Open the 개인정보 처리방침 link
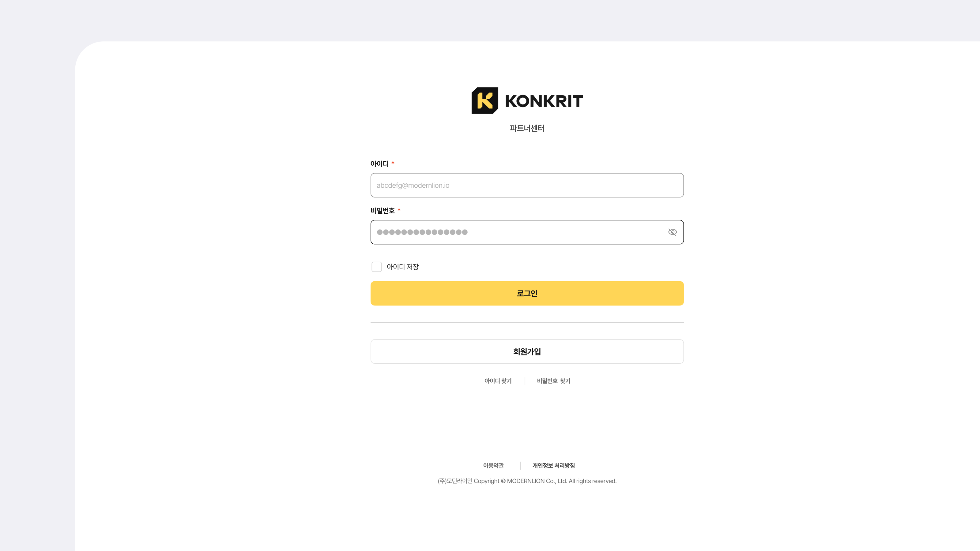 click(553, 465)
